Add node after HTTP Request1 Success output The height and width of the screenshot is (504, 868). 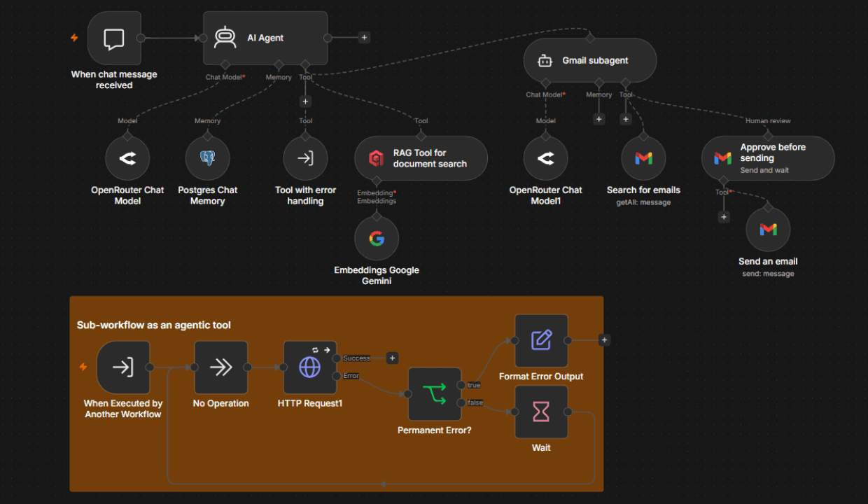392,358
